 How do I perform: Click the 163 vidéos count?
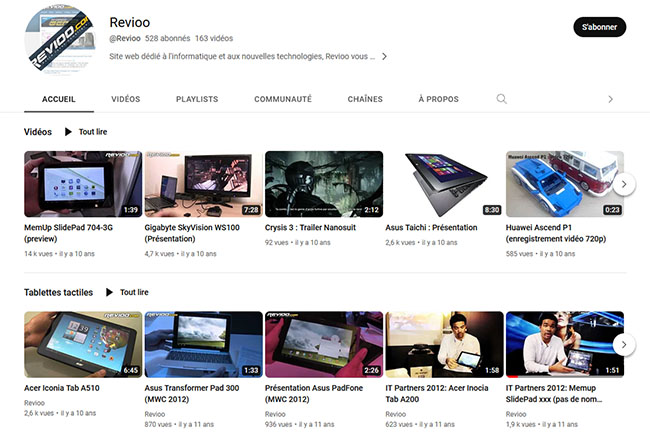click(x=214, y=38)
